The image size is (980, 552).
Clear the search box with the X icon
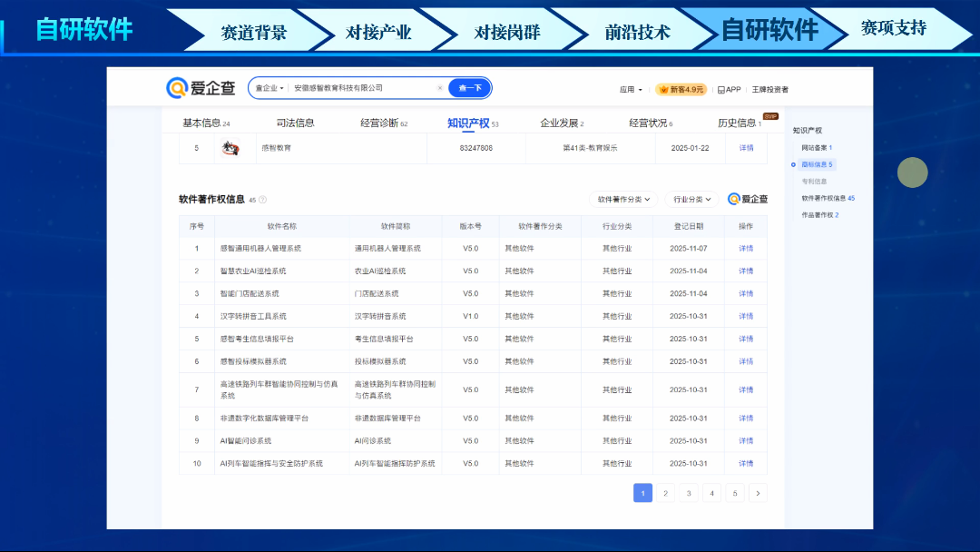click(440, 88)
